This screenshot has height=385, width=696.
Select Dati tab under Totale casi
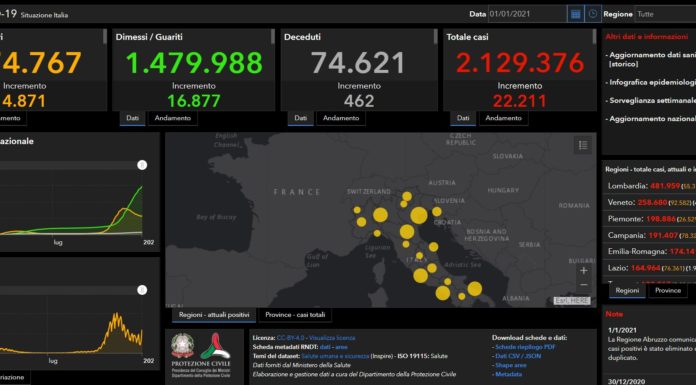pyautogui.click(x=463, y=118)
